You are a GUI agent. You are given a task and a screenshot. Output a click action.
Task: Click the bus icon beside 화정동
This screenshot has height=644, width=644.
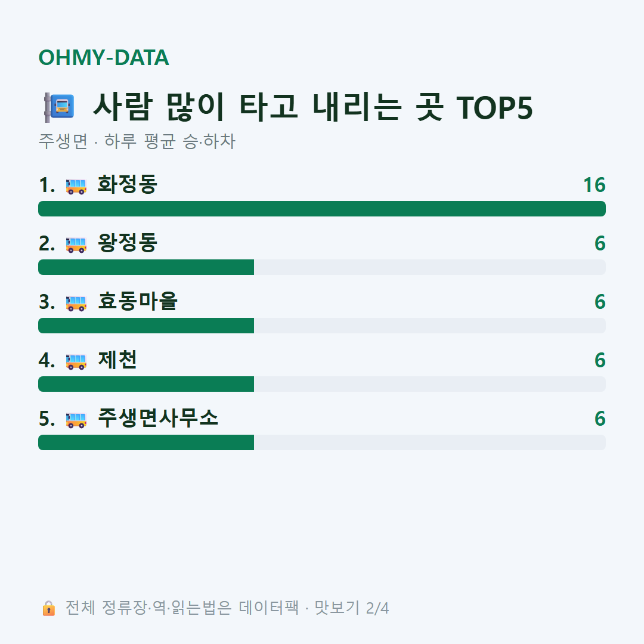coord(76,186)
